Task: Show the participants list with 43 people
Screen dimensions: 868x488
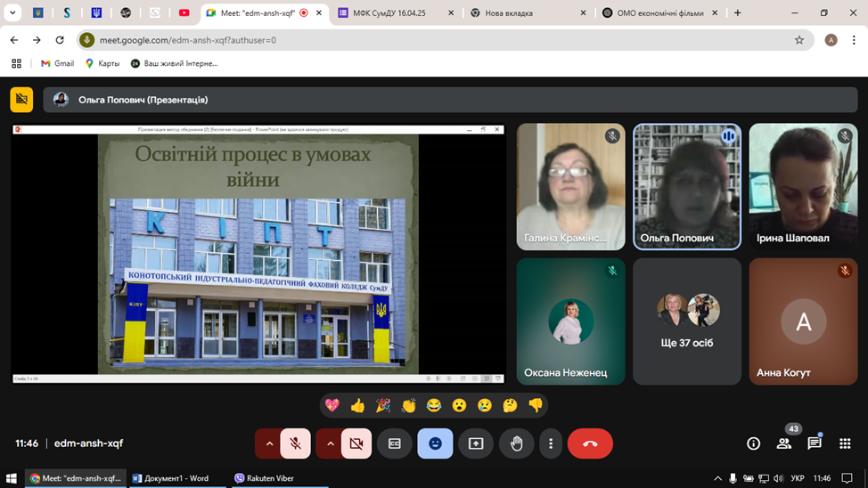Action: (784, 443)
